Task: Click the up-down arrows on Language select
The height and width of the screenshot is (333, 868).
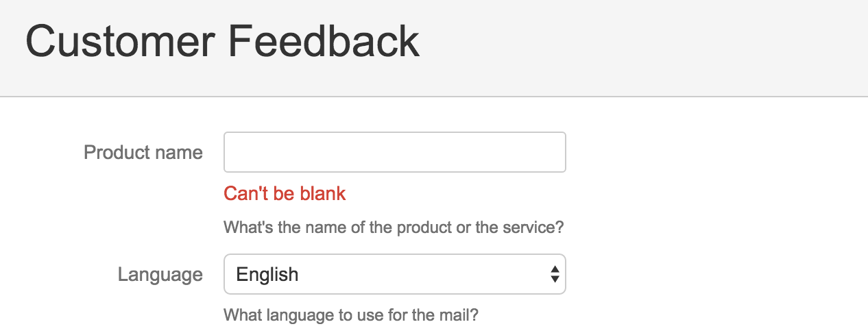Action: click(555, 275)
